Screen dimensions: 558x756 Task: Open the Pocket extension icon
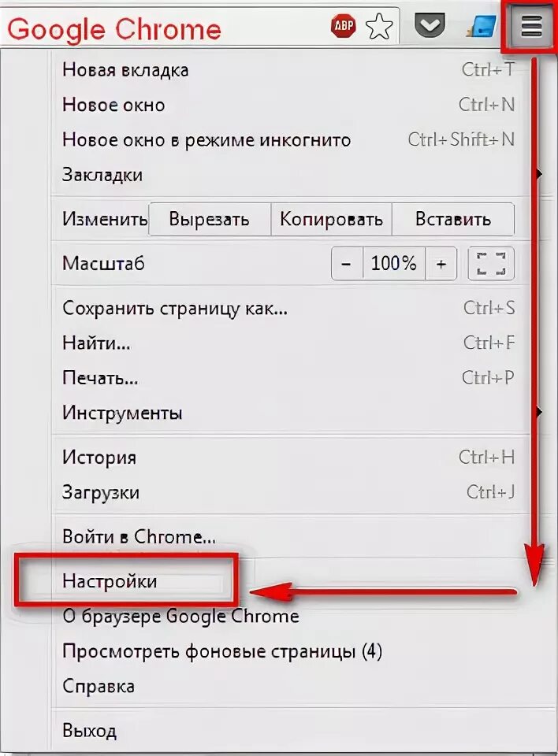[430, 25]
